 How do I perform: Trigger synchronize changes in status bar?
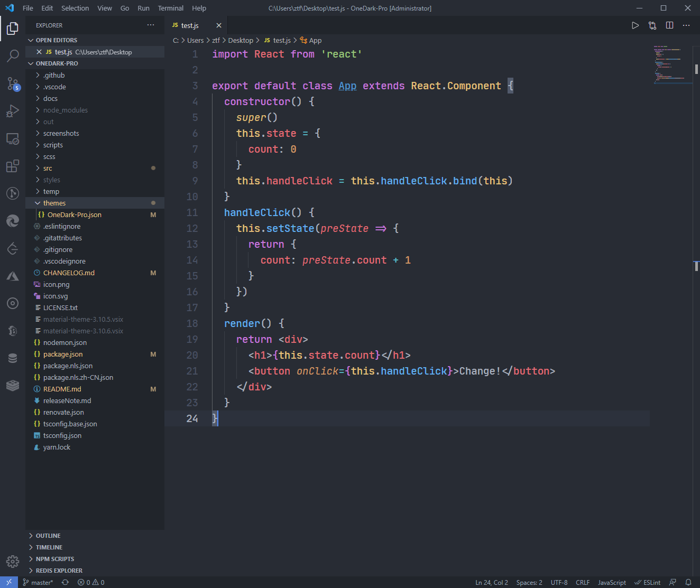[x=65, y=582]
